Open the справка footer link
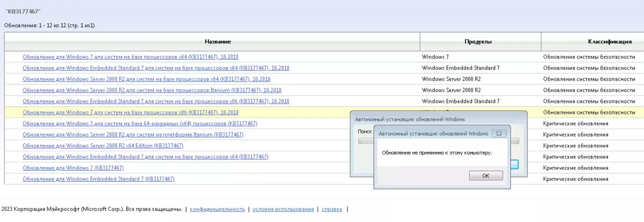 point(332,209)
